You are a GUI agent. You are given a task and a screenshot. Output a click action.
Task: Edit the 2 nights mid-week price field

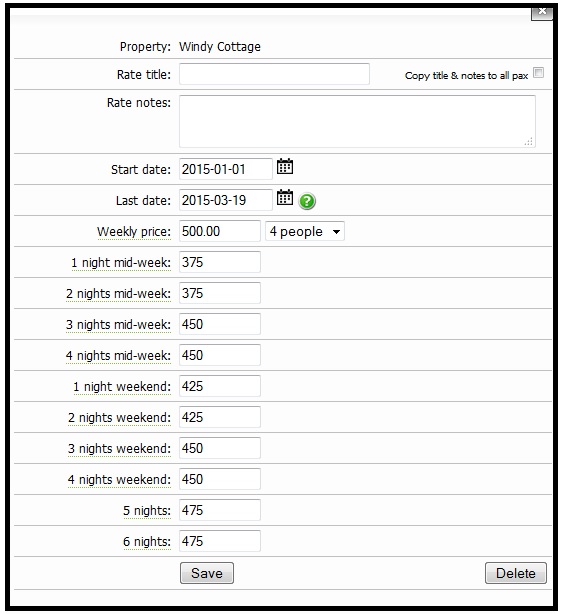point(220,293)
